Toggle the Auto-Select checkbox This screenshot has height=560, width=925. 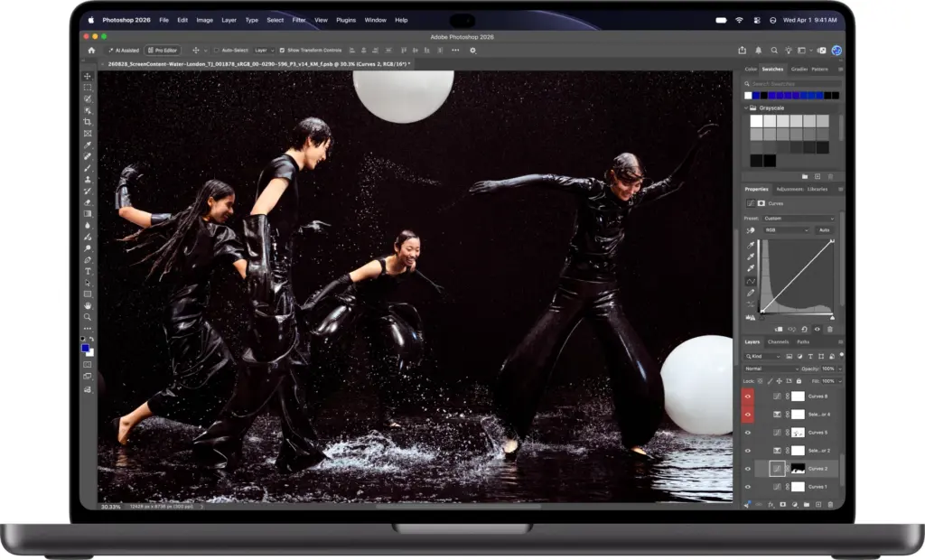pos(217,51)
